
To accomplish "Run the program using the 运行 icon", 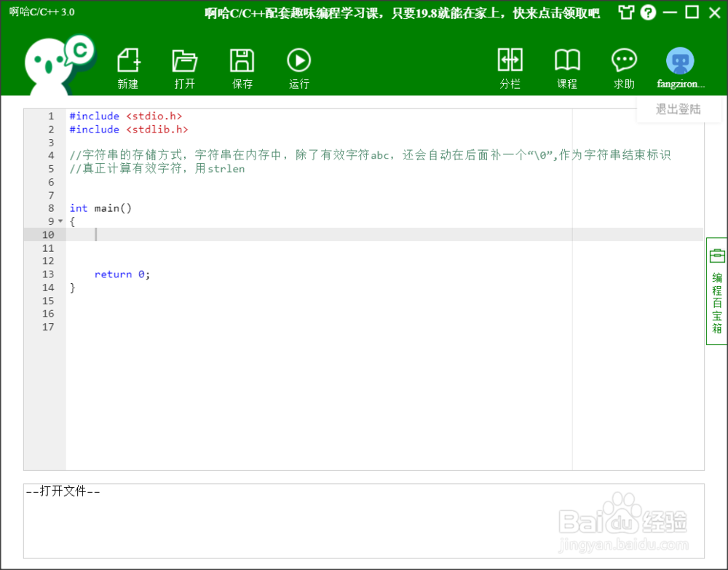I will (x=298, y=67).
